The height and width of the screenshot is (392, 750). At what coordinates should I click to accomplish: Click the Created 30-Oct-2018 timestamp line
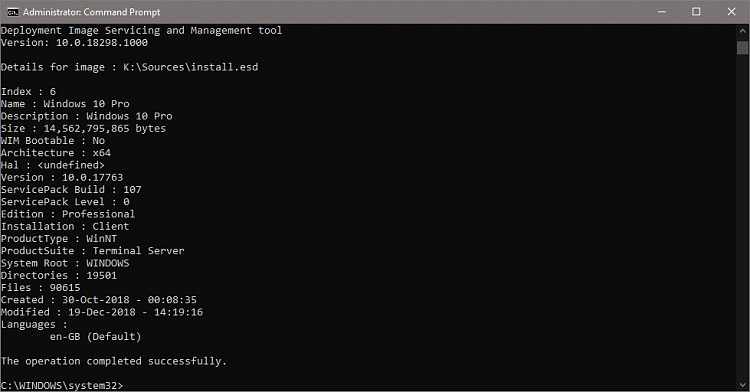pos(99,300)
